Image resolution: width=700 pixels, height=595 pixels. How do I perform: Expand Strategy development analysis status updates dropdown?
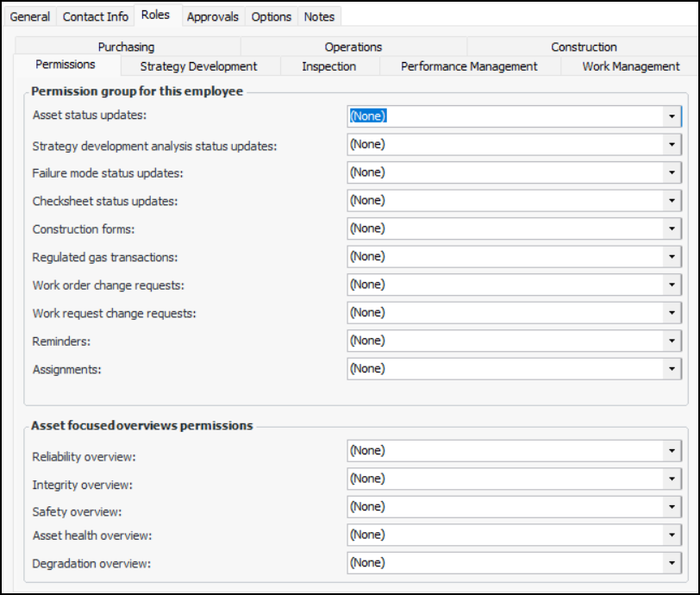click(672, 145)
